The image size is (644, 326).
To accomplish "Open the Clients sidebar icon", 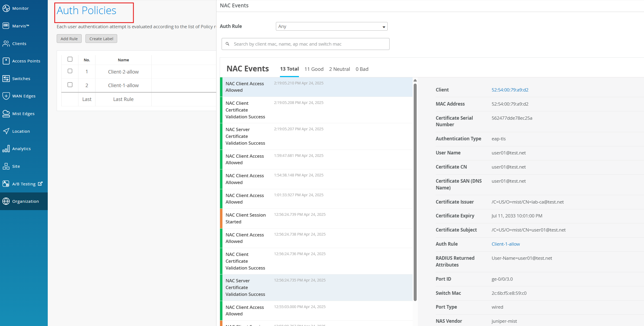I will coord(6,43).
